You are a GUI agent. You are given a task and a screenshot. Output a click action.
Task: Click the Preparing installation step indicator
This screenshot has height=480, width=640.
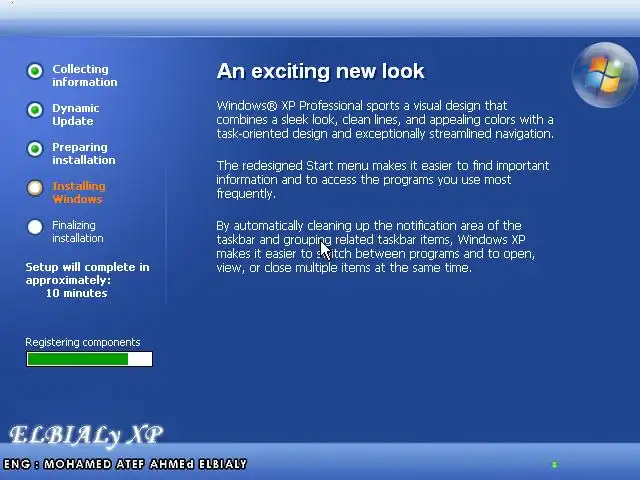35,149
